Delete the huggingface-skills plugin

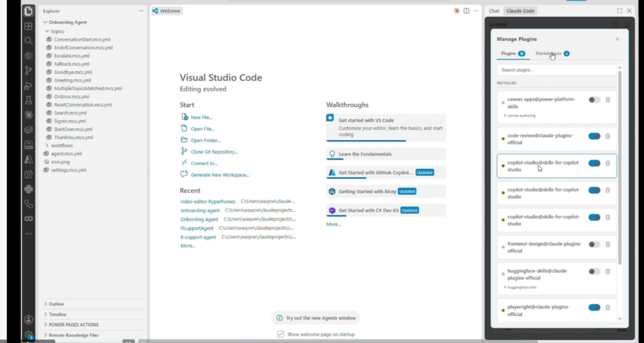[608, 271]
